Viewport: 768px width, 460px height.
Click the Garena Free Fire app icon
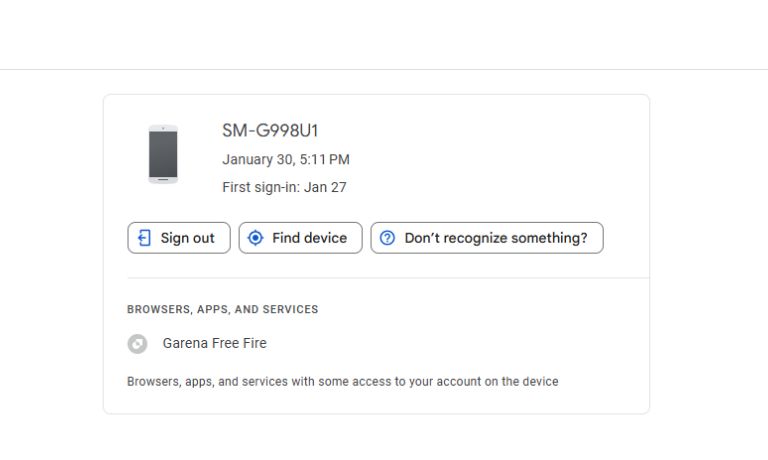tap(138, 343)
